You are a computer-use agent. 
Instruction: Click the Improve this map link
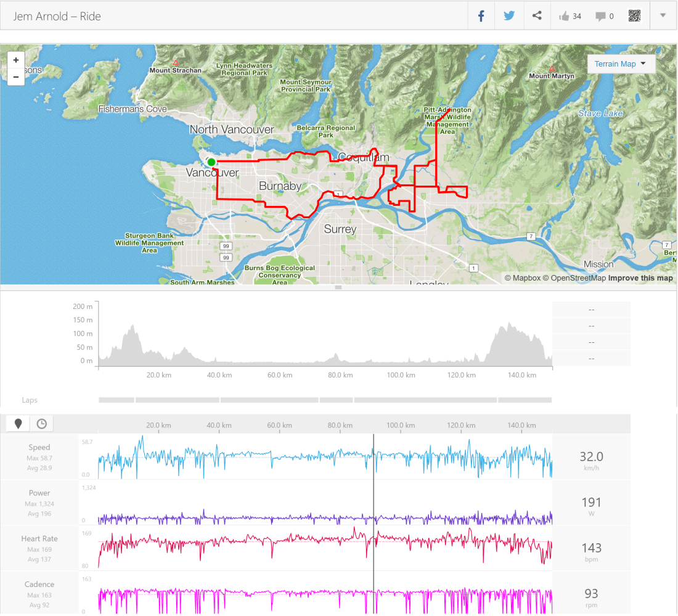(x=640, y=277)
